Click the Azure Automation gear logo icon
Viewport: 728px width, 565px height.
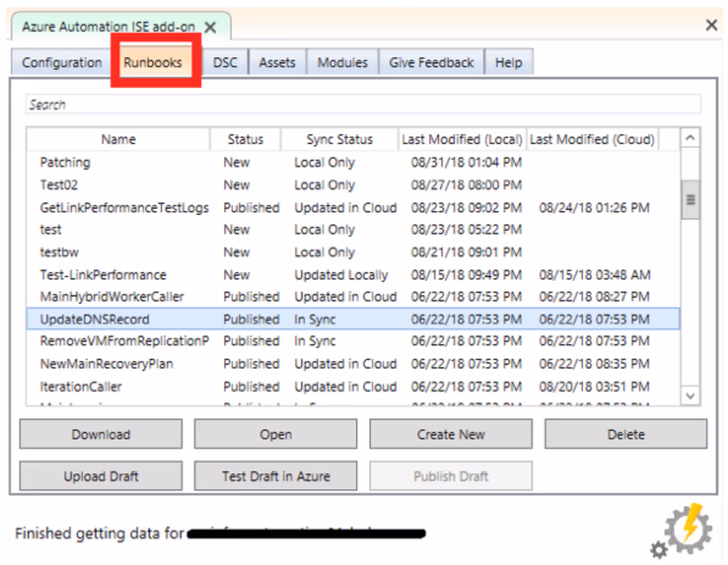click(682, 530)
